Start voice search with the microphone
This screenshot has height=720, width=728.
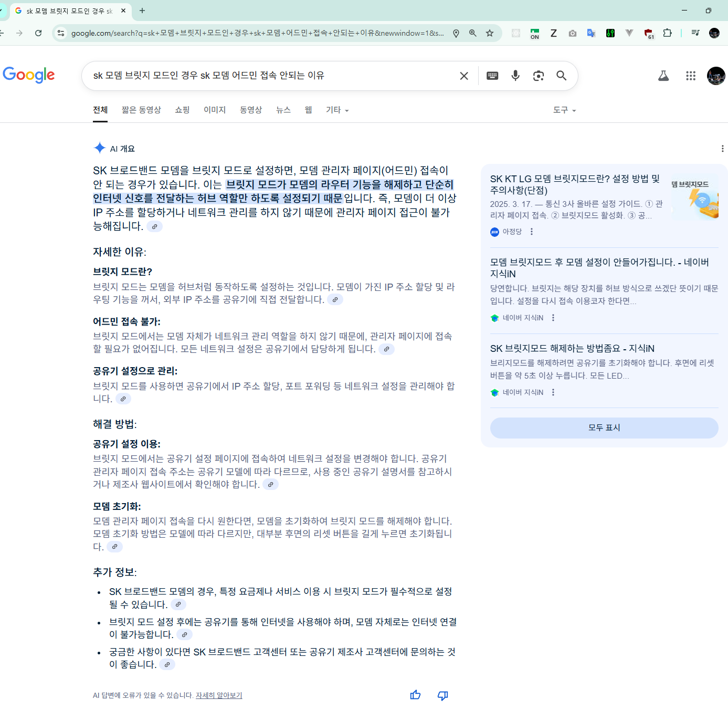click(x=515, y=76)
